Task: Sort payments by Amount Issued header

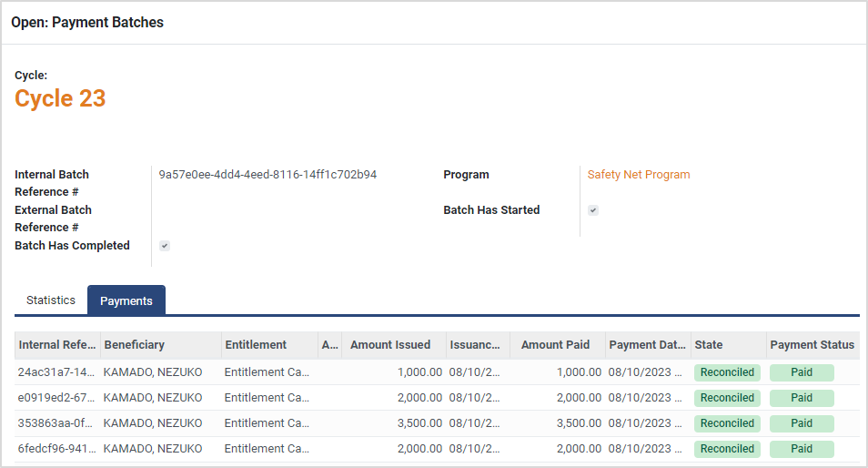Action: coord(390,345)
